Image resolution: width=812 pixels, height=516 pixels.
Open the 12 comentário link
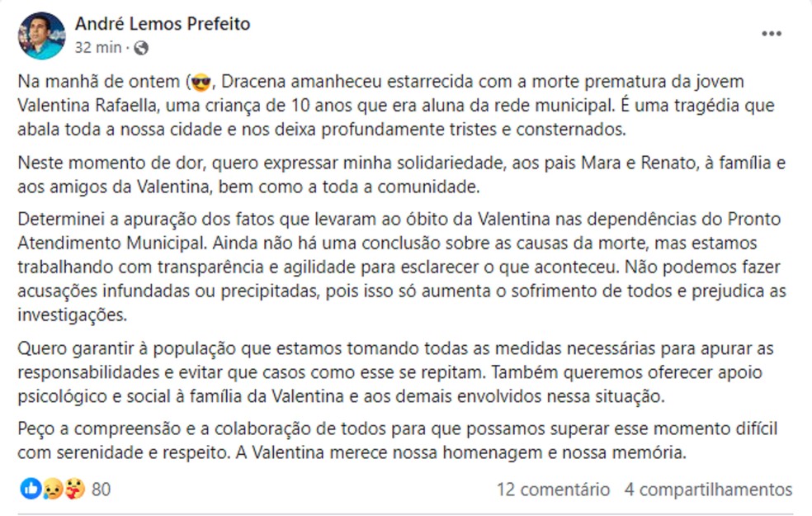[553, 489]
